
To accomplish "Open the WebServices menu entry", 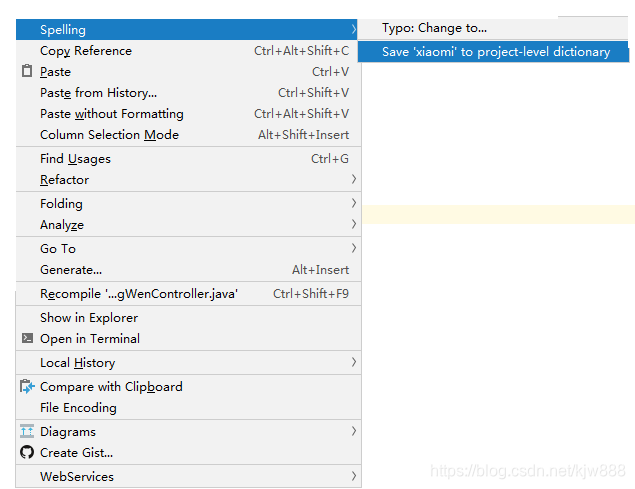I will [x=188, y=477].
